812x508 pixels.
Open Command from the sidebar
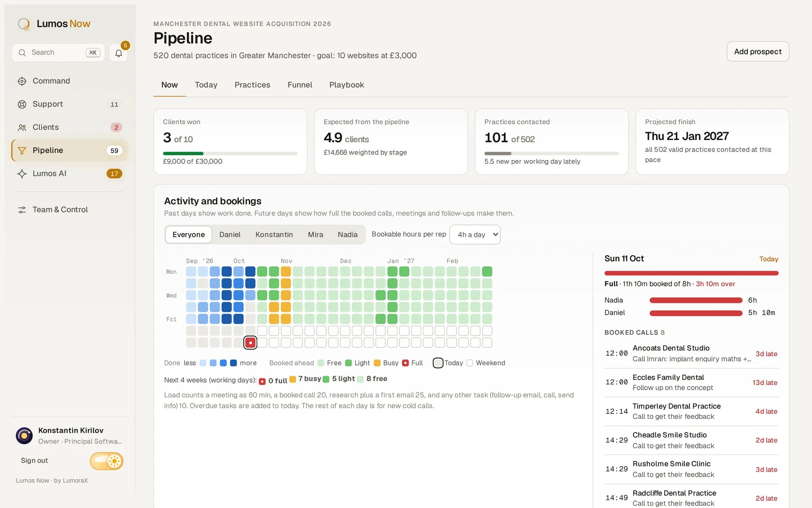[69, 81]
